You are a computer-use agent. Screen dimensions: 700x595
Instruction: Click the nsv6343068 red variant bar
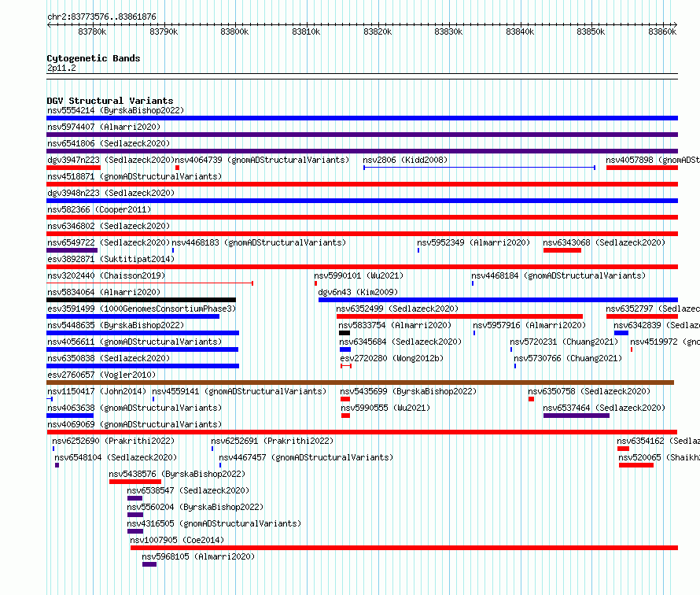click(x=562, y=250)
